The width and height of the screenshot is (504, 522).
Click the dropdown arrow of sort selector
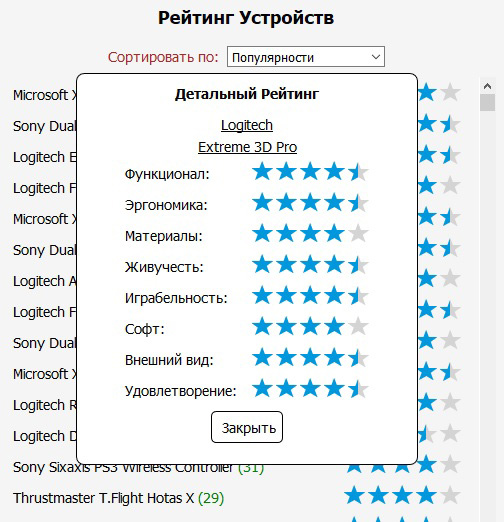376,57
